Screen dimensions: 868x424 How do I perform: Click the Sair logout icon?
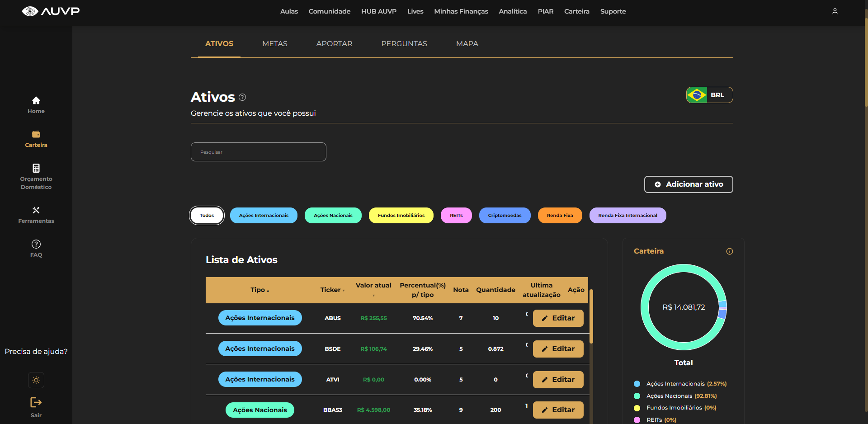[36, 402]
